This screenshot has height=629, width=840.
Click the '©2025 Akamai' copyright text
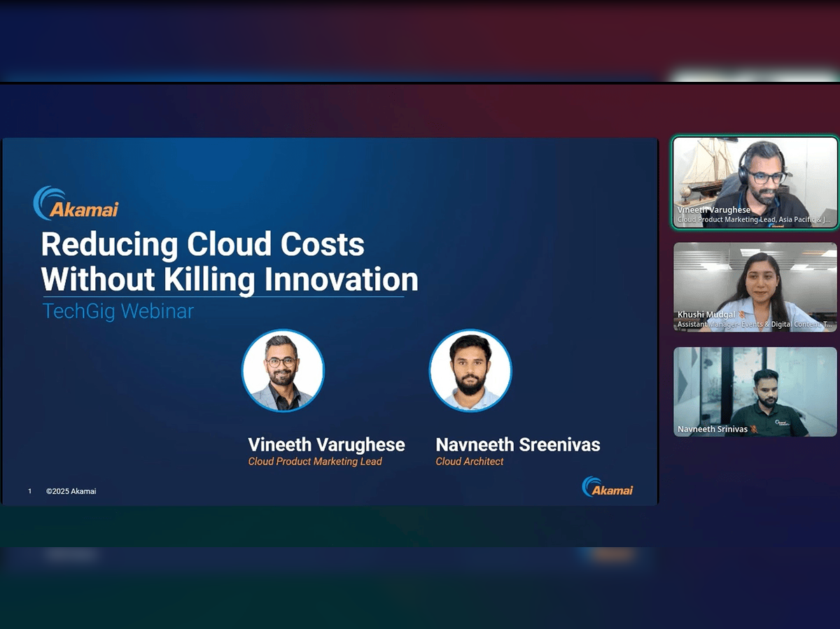[x=71, y=491]
